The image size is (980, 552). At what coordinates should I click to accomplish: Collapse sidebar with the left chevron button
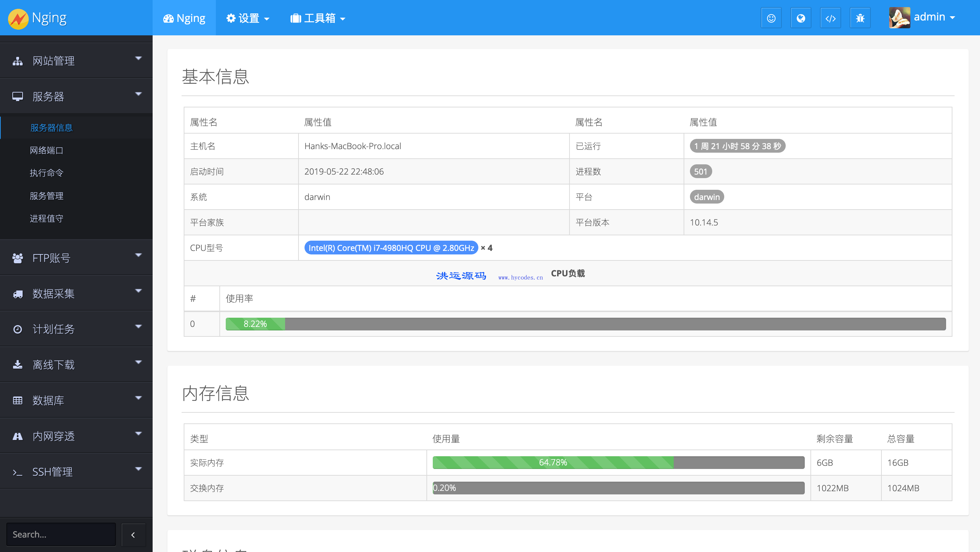pyautogui.click(x=133, y=534)
